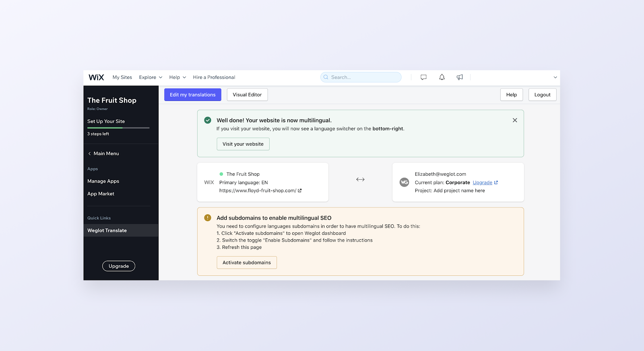Open the chat messages icon
The height and width of the screenshot is (351, 644).
423,77
